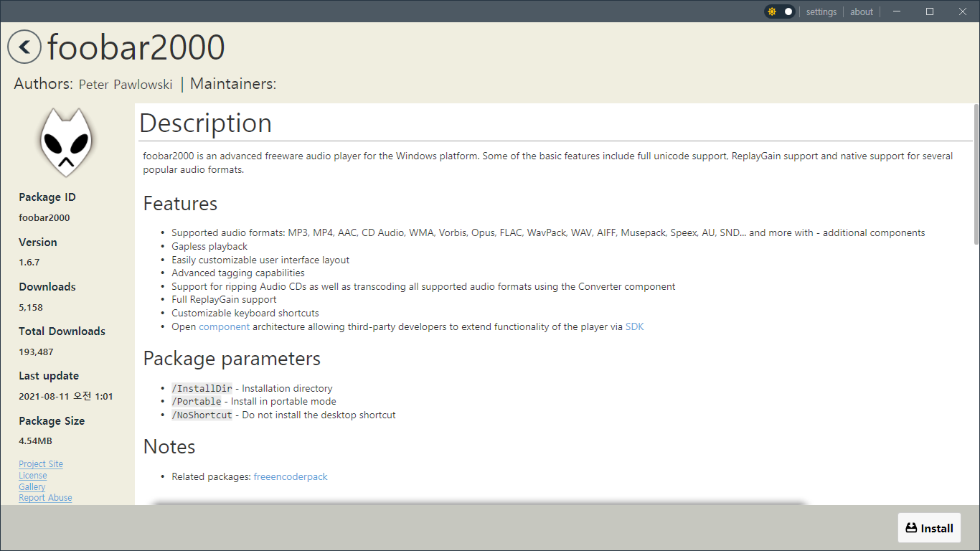Image resolution: width=980 pixels, height=551 pixels.
Task: Open the Project Site link
Action: (x=41, y=464)
